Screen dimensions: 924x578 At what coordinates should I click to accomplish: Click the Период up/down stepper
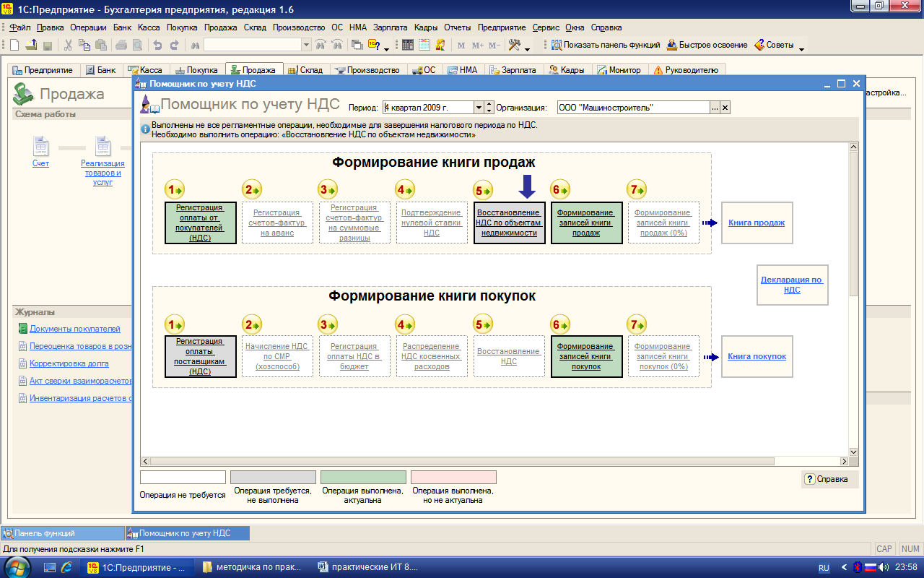[x=489, y=108]
